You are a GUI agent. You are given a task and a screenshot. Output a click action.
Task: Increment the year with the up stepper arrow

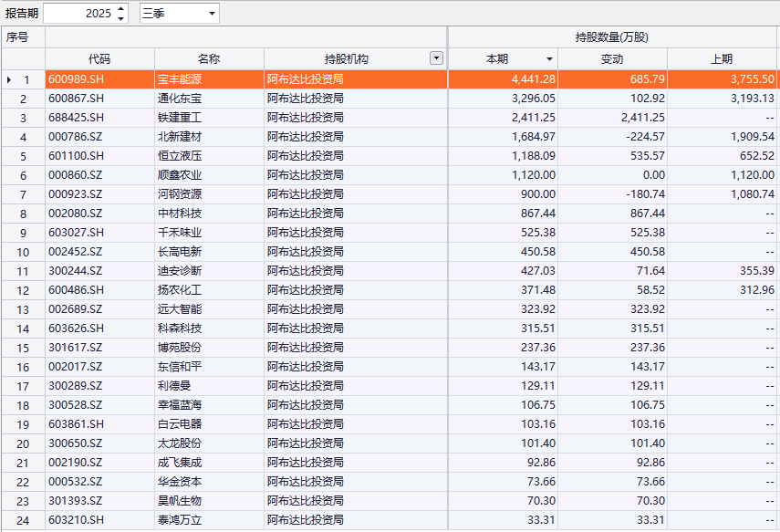tap(120, 7)
